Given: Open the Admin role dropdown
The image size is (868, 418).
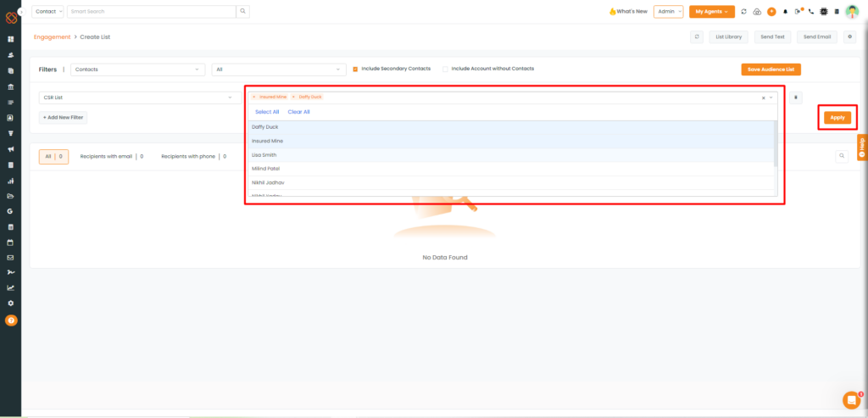Looking at the screenshot, I should tap(669, 11).
